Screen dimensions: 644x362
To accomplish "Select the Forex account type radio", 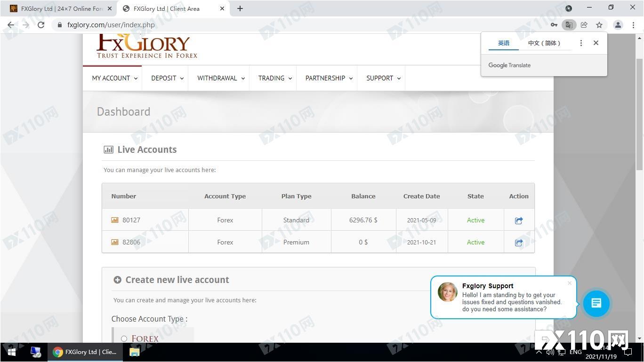I will click(x=124, y=338).
